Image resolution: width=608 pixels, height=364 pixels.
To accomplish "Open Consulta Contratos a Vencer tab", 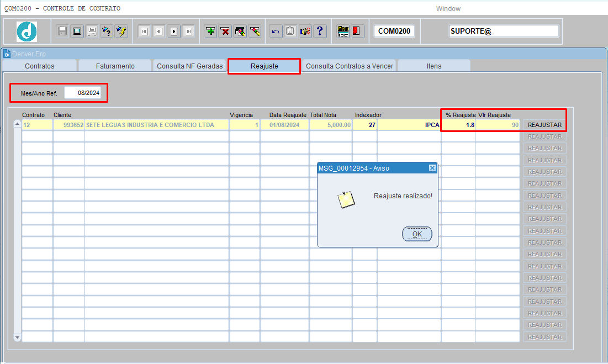I will pyautogui.click(x=350, y=66).
